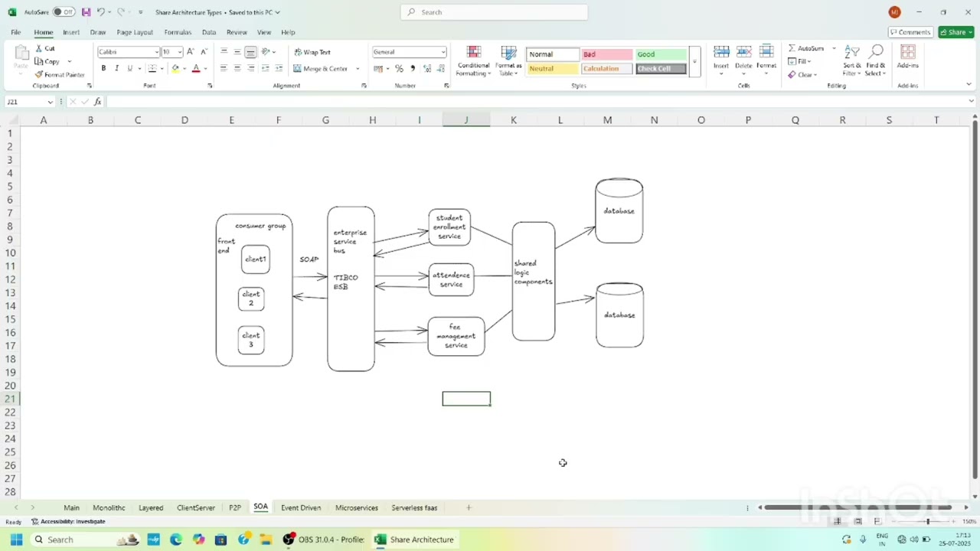Screen dimensions: 980x551
Task: Open the Conditional Formatting dropdown
Action: (x=473, y=60)
